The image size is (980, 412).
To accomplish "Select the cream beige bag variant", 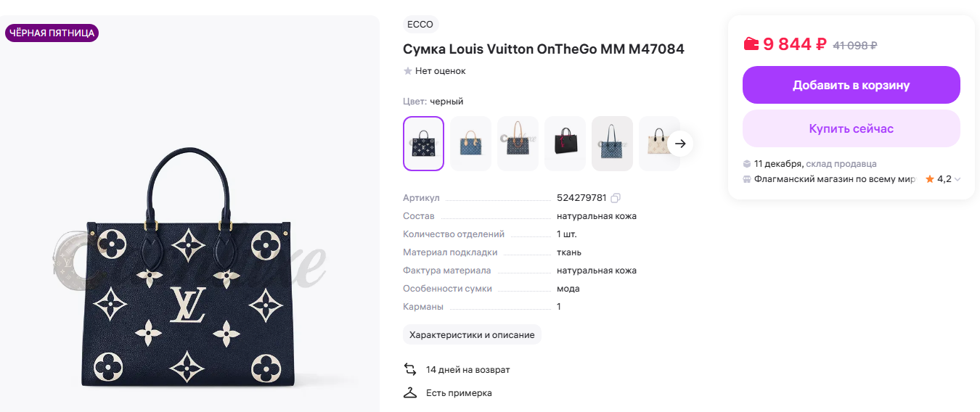I will 659,144.
